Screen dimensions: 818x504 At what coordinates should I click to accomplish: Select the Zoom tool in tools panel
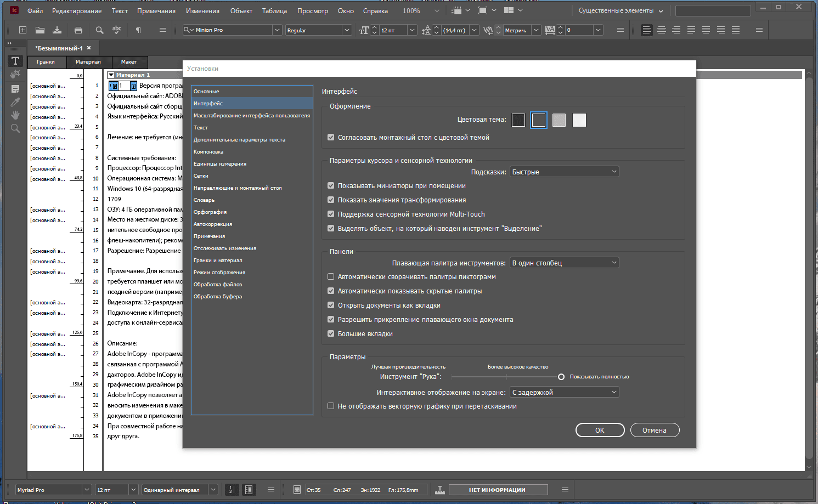point(15,128)
